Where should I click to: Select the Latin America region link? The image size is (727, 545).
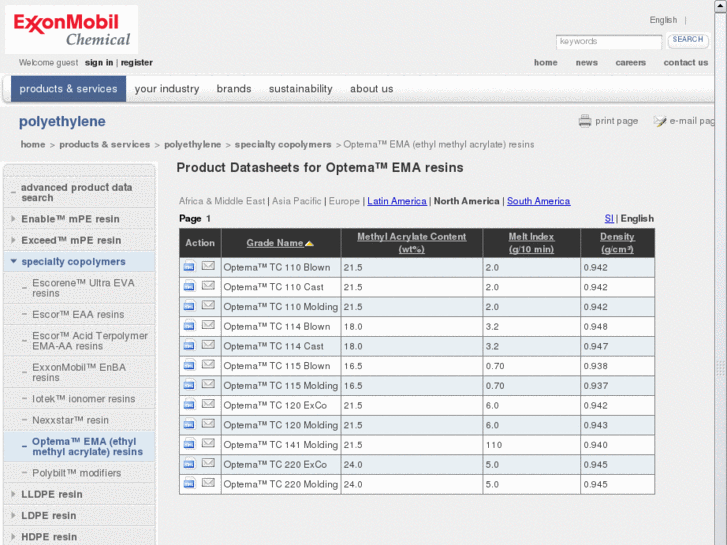(x=397, y=201)
